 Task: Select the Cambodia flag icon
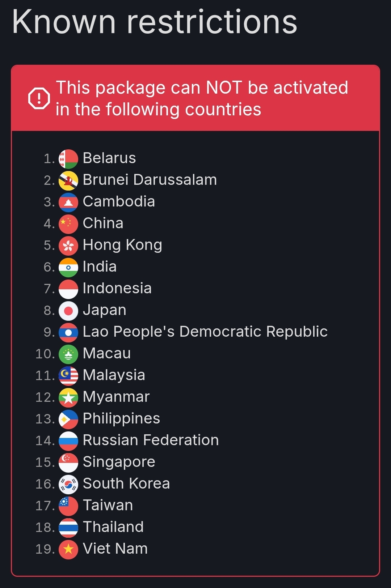click(68, 203)
